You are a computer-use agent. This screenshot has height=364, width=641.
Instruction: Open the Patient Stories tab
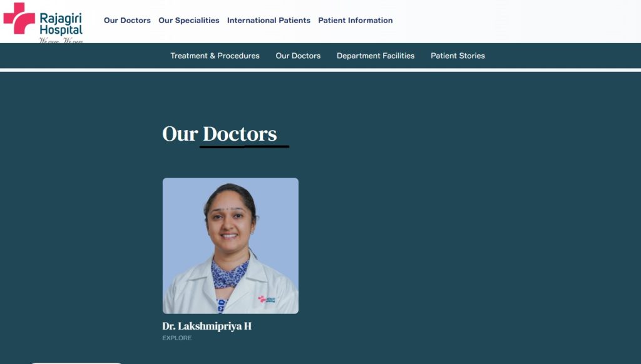458,56
